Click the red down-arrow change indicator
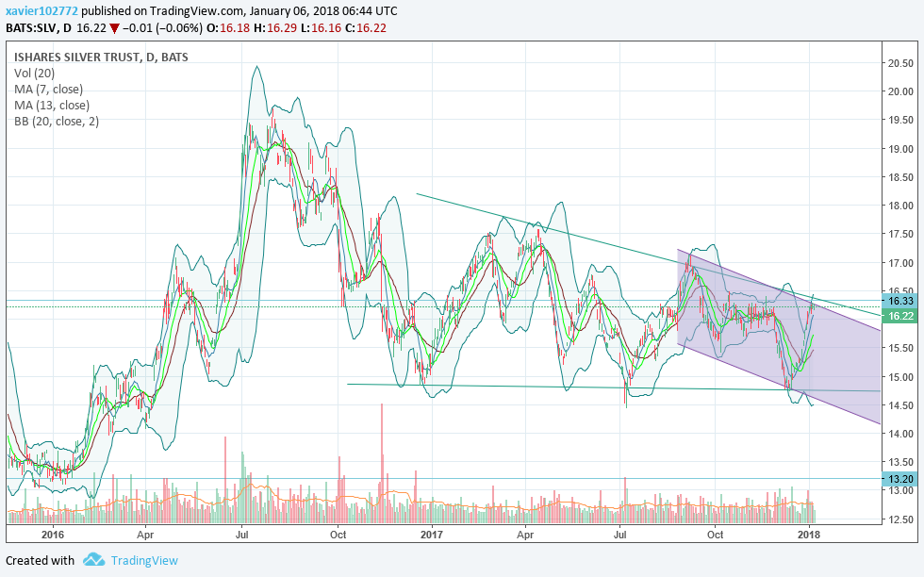This screenshot has width=924, height=577. pyautogui.click(x=115, y=28)
